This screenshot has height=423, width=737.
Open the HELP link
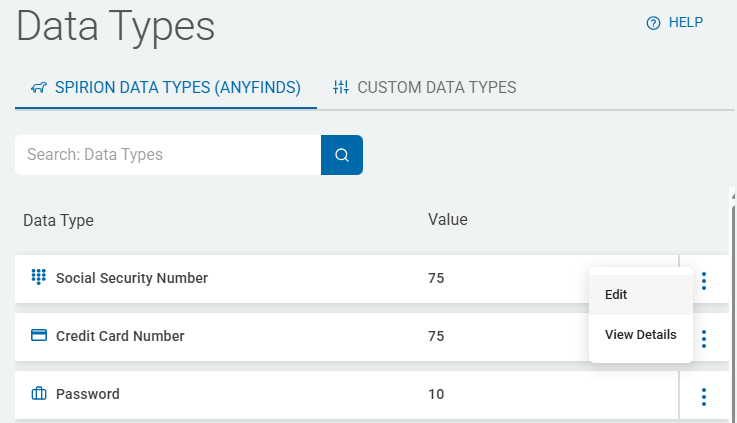[x=685, y=22]
